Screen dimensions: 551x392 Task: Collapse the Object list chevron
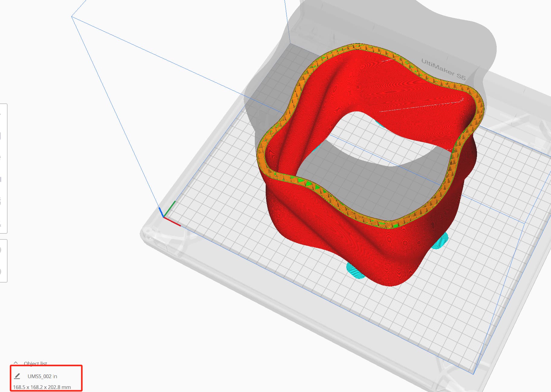point(16,363)
